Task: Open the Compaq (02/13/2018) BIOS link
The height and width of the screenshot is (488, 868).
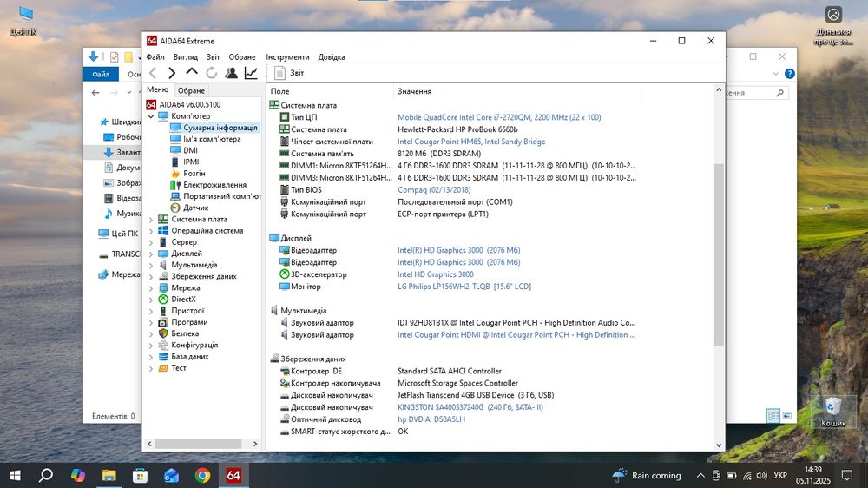Action: (x=434, y=190)
